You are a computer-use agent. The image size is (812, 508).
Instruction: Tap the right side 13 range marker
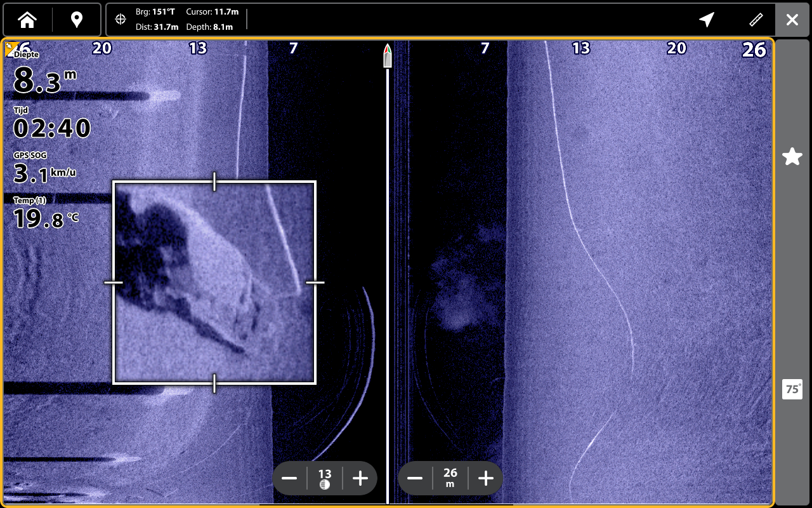tap(580, 48)
